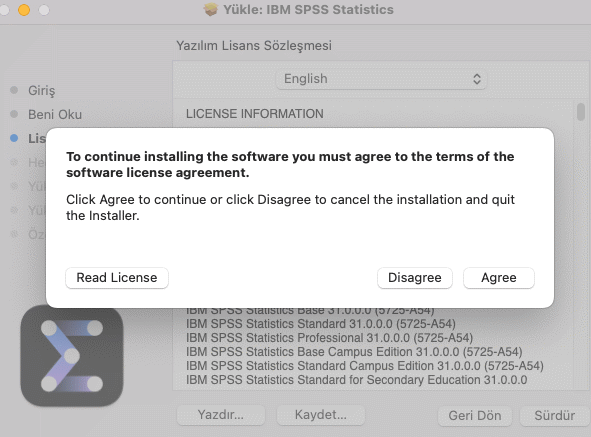Click the LICENSE INFORMATION heading
Viewport: 591px width, 437px height.
[255, 113]
